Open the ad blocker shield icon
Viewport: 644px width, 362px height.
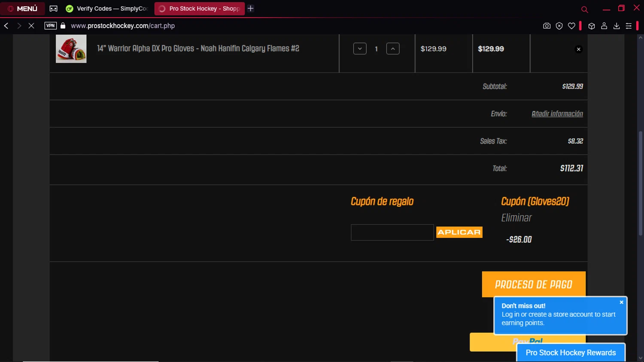click(559, 26)
